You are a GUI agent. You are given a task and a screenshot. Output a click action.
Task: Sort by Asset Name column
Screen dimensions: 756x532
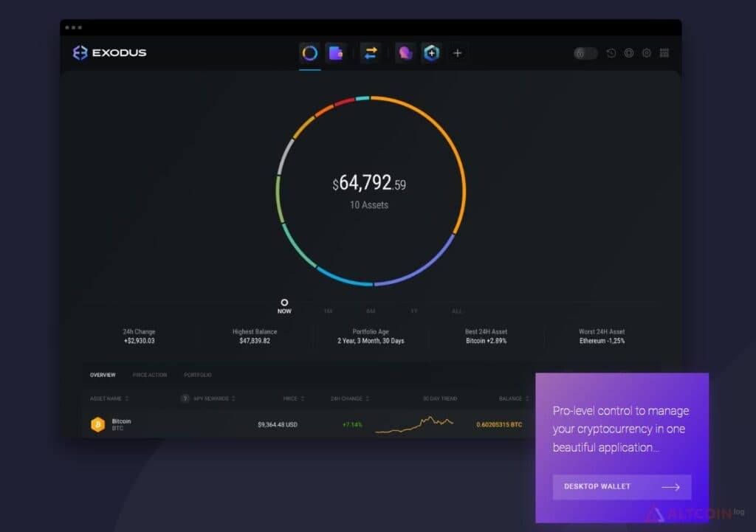(x=109, y=398)
